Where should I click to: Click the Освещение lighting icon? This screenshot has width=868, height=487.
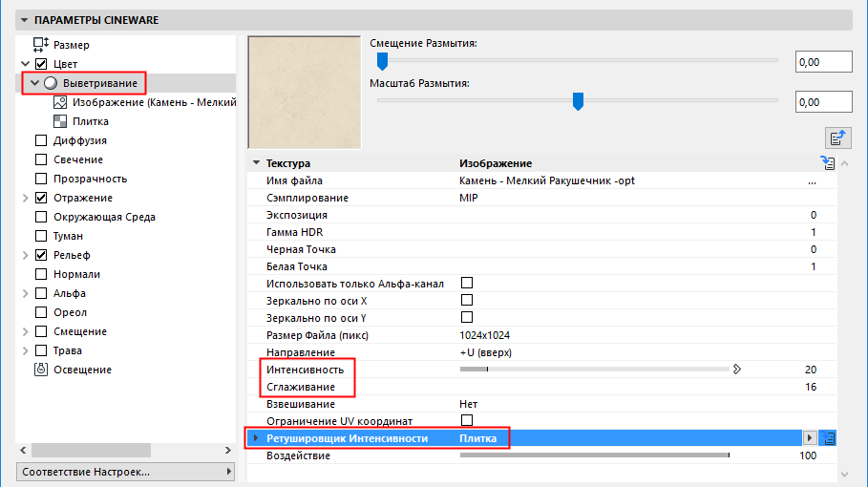[41, 370]
